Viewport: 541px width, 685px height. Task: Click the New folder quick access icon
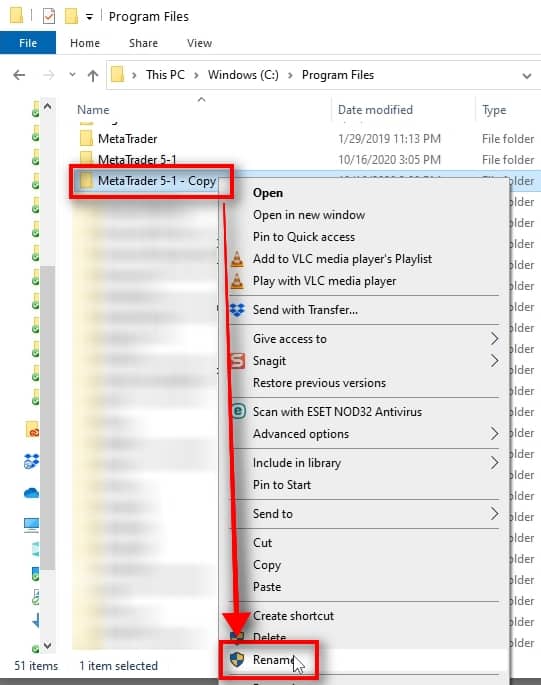pyautogui.click(x=71, y=16)
